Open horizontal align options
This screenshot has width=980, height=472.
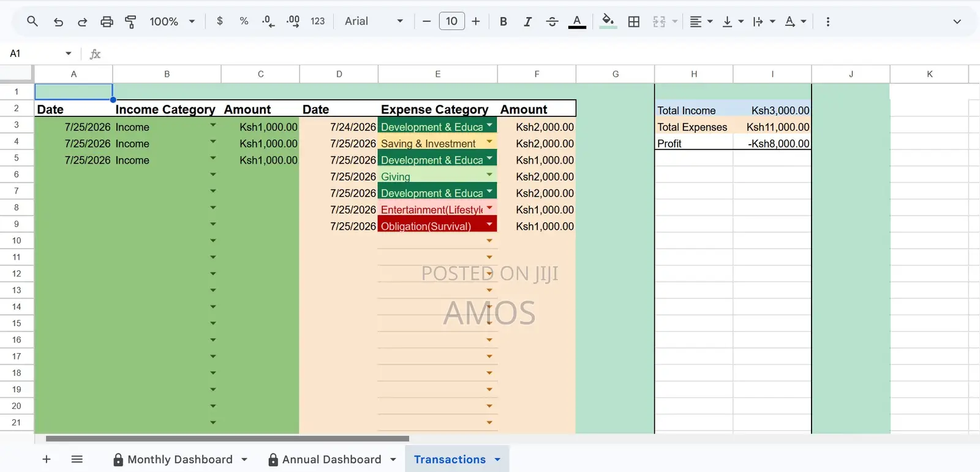[701, 21]
